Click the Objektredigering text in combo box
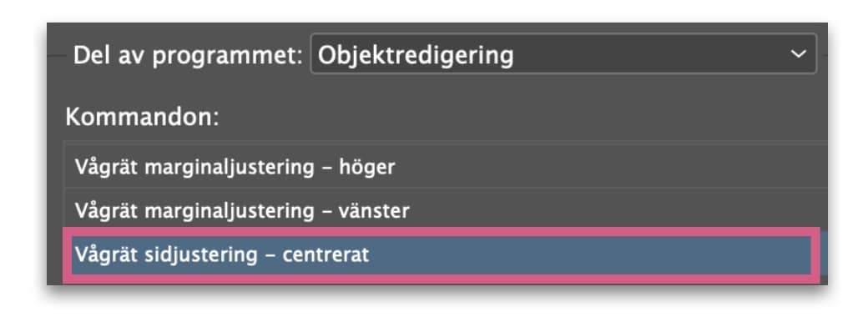The image size is (868, 322). (x=416, y=55)
